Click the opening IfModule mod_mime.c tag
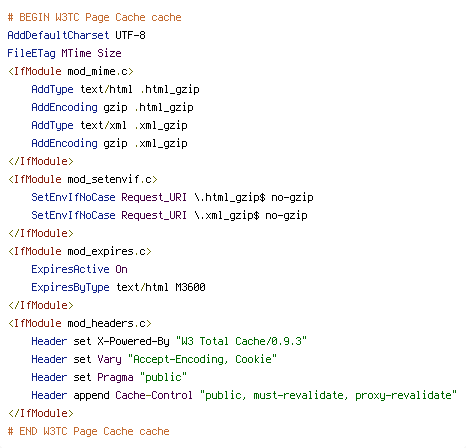The width and height of the screenshot is (466, 448). click(71, 71)
